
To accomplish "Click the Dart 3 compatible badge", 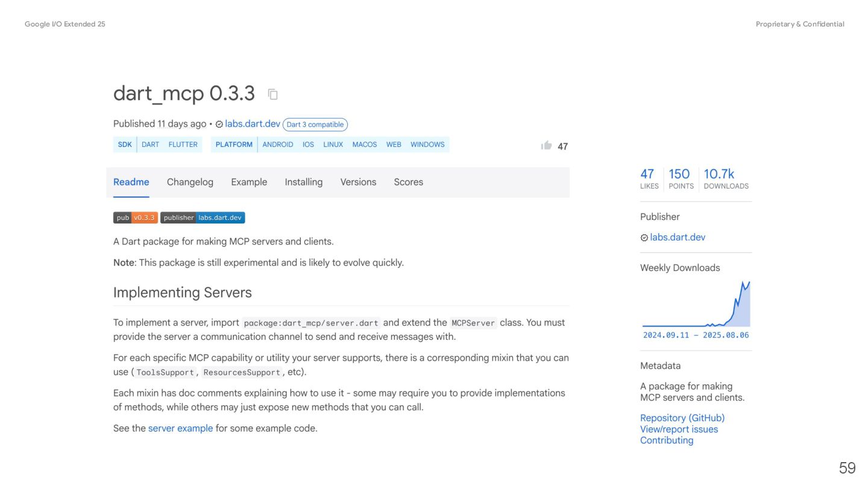I will [x=315, y=125].
